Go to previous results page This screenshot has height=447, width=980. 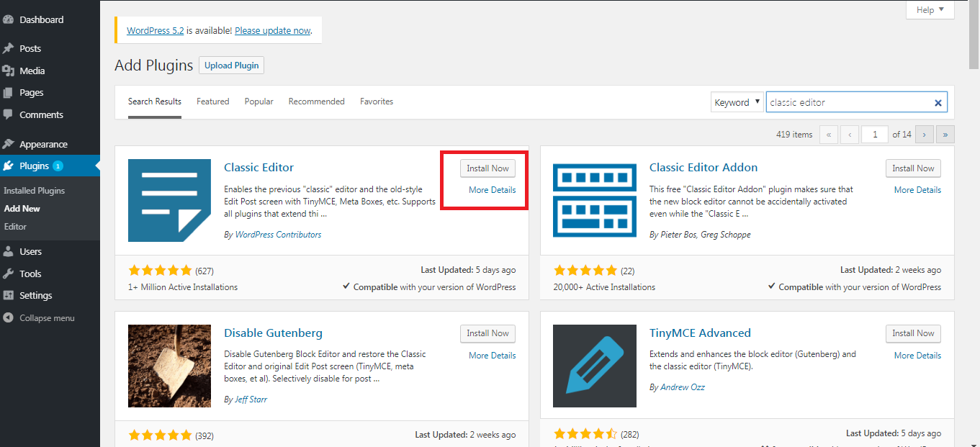coord(850,134)
